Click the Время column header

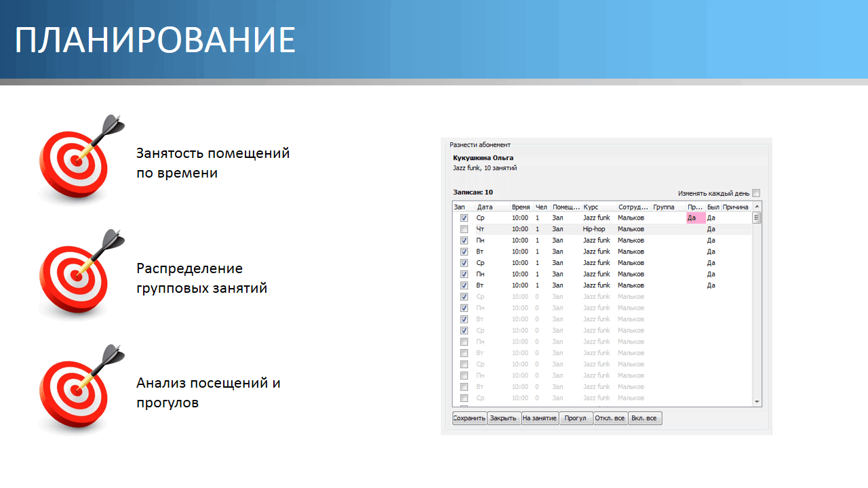[521, 207]
